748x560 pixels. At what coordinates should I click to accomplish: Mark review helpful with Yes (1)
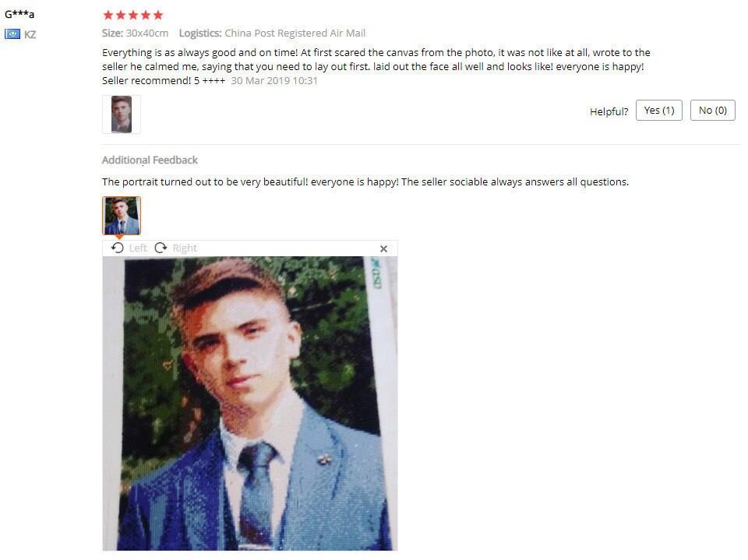[659, 110]
